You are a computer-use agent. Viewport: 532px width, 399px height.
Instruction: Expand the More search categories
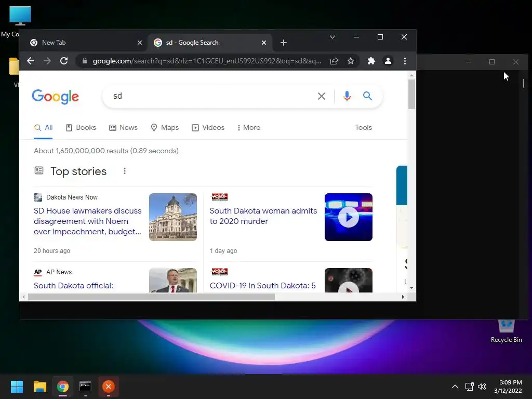tap(249, 128)
